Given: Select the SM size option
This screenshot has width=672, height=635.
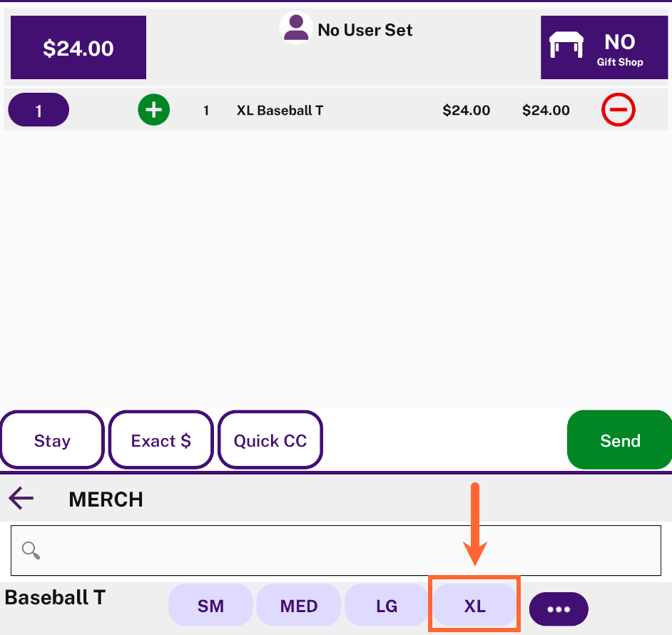Looking at the screenshot, I should [210, 605].
